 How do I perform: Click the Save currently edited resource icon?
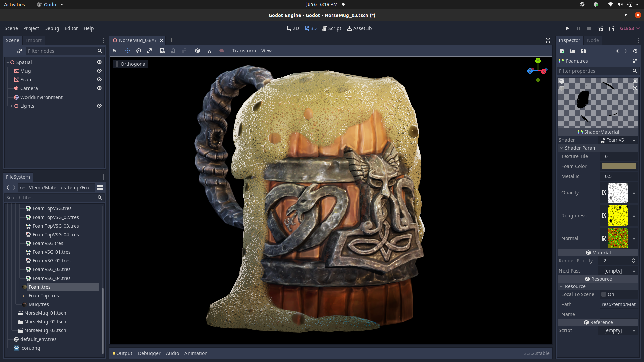[x=583, y=51]
